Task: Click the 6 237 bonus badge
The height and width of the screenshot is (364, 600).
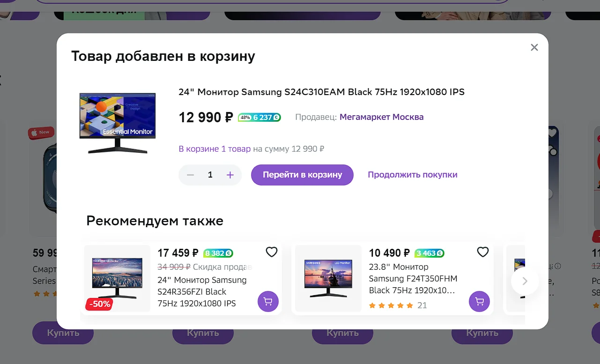Action: [x=259, y=117]
